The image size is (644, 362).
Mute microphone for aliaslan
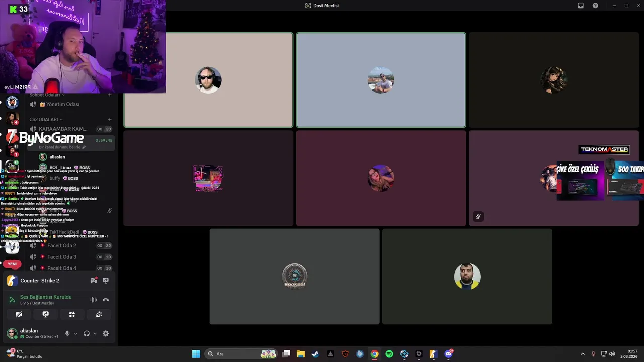click(x=67, y=333)
